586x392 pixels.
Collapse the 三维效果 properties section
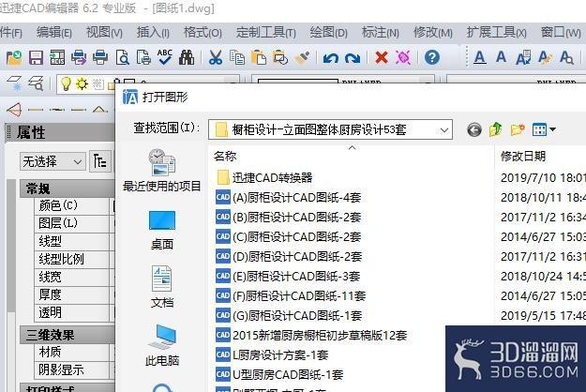(68, 335)
